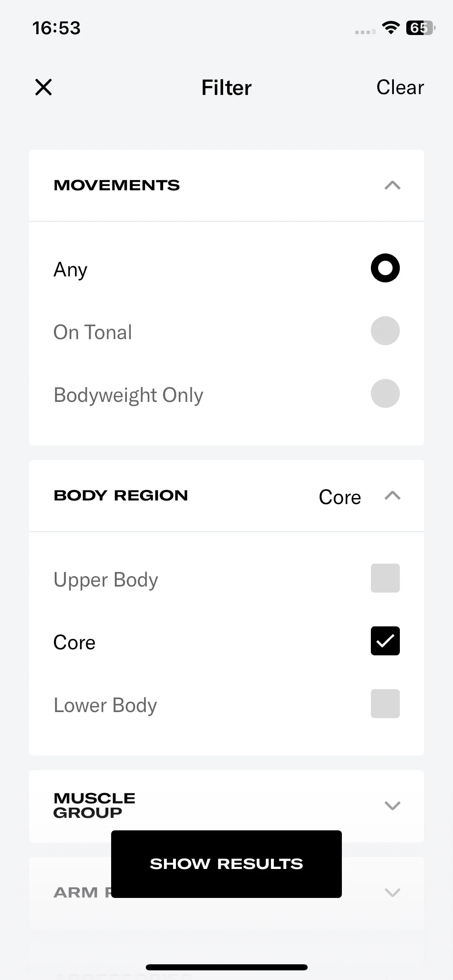The height and width of the screenshot is (980, 453).
Task: Tap the battery indicator icon
Action: (421, 28)
